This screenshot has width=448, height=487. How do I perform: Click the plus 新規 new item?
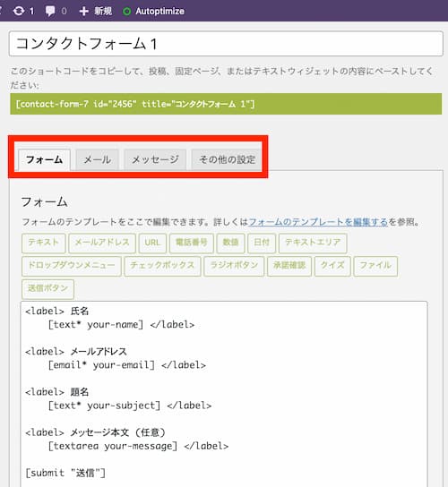96,11
